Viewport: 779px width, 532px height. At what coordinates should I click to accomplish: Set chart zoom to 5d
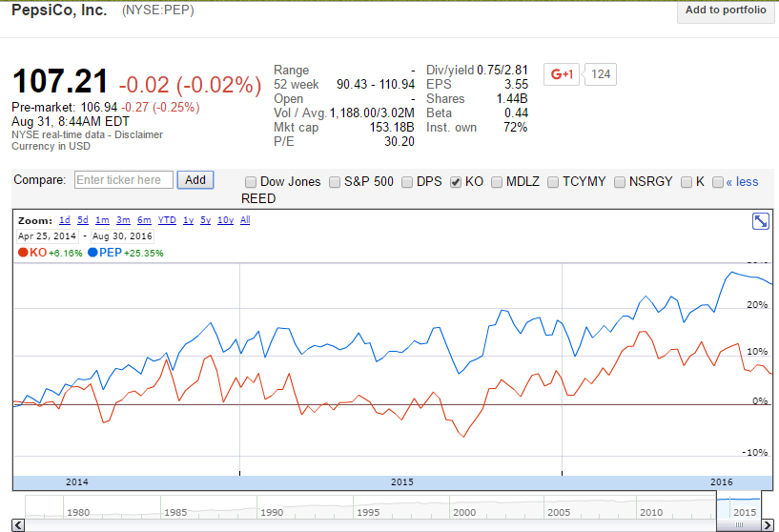(83, 220)
